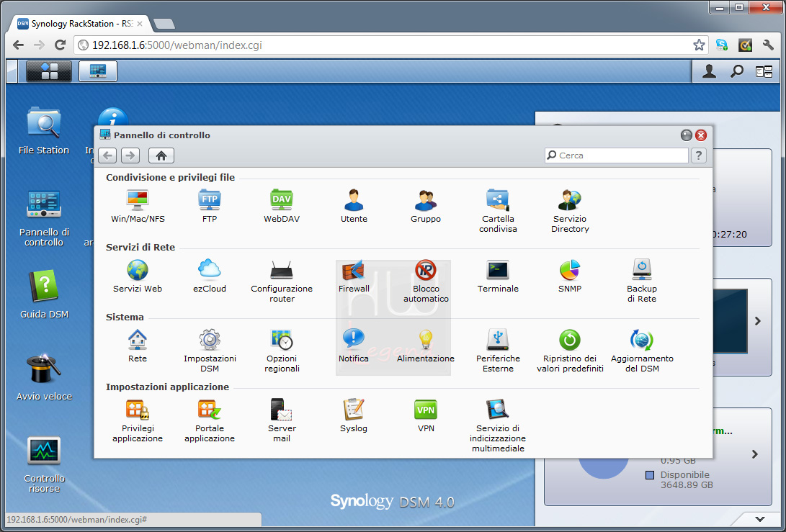The image size is (786, 532).
Task: Collapse widget panel with bottom chevron
Action: (x=760, y=519)
